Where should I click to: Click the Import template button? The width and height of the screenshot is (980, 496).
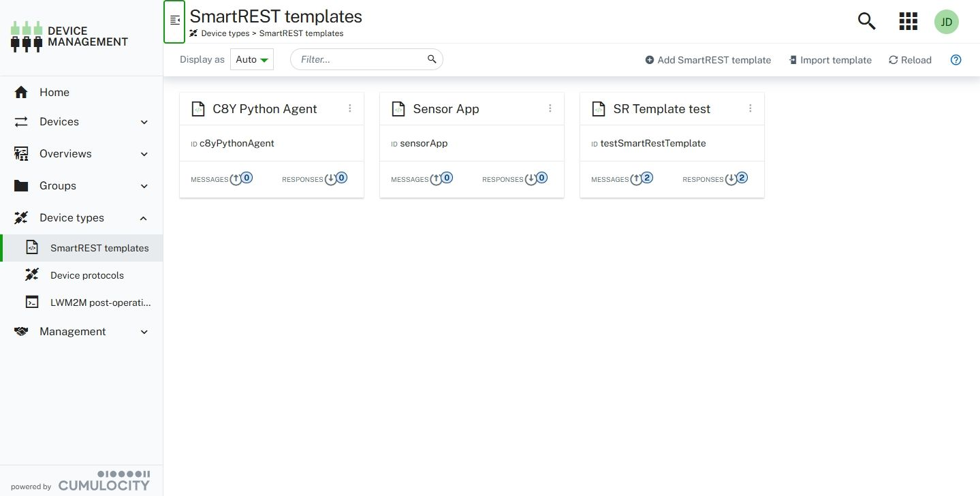(830, 60)
